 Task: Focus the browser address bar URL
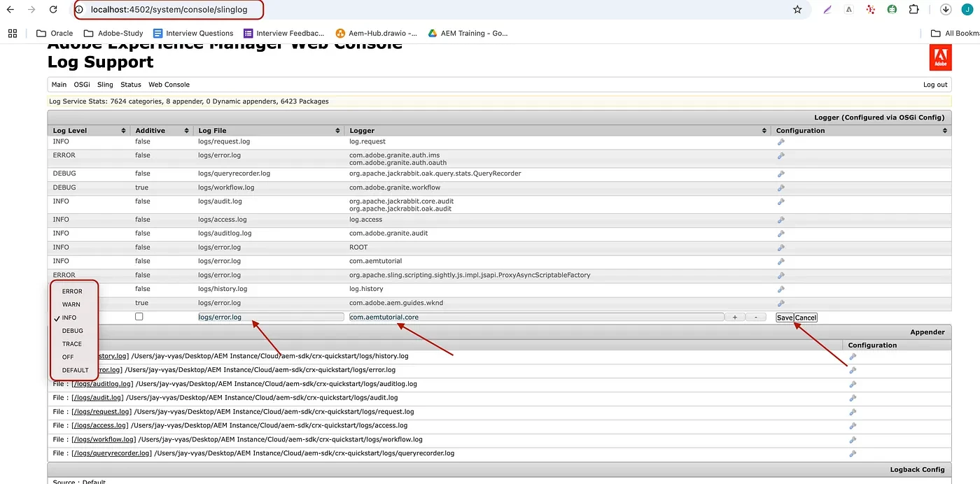pyautogui.click(x=169, y=10)
